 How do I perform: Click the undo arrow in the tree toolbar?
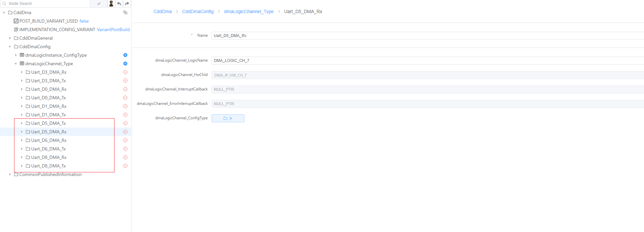click(119, 4)
